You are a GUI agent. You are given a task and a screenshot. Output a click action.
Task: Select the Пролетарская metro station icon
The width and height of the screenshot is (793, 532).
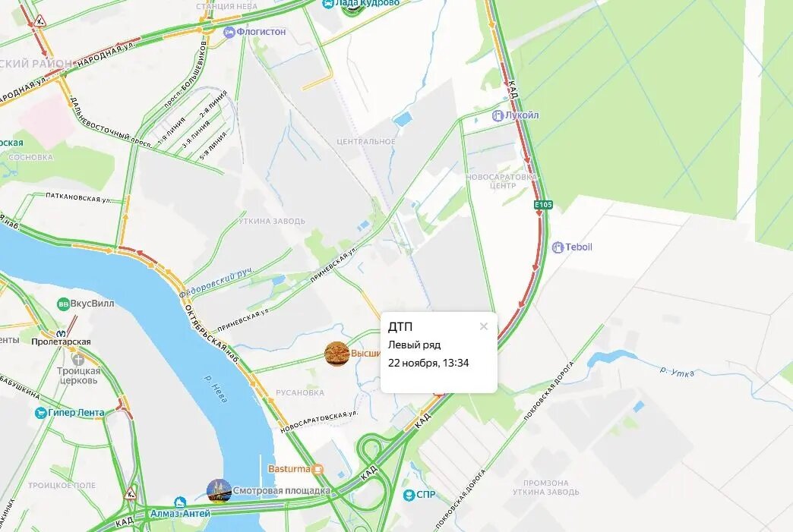(x=62, y=334)
